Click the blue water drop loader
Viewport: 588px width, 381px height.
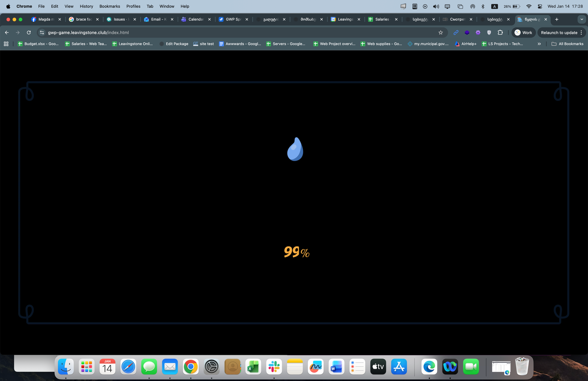(295, 149)
